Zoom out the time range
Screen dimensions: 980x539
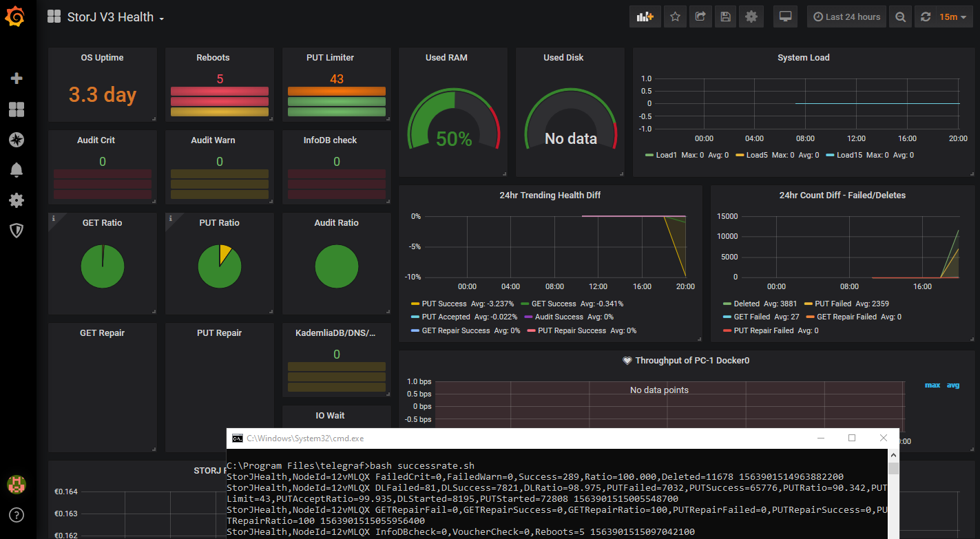(x=900, y=17)
